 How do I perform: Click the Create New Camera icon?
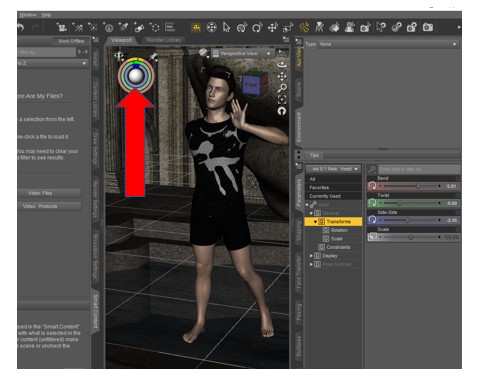pos(61,27)
